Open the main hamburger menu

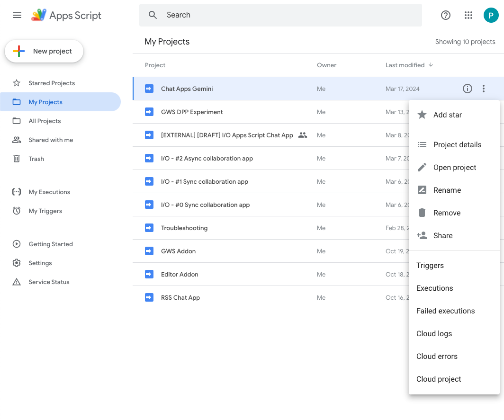tap(17, 15)
